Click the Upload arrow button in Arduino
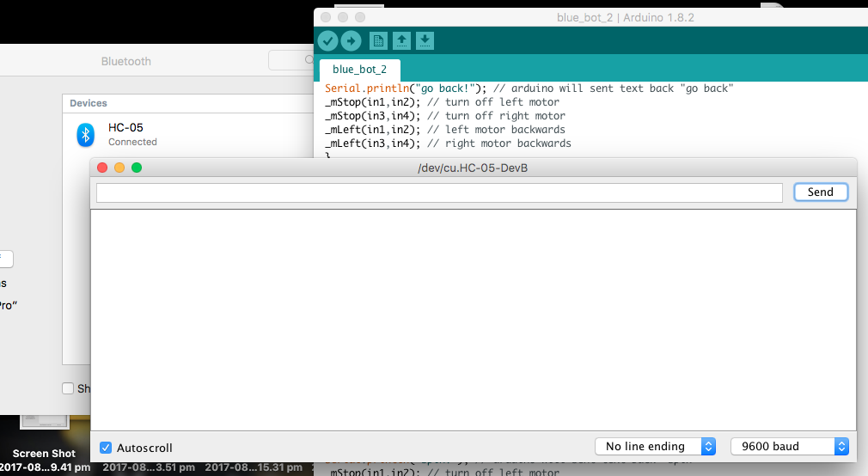The image size is (868, 476). pyautogui.click(x=351, y=40)
